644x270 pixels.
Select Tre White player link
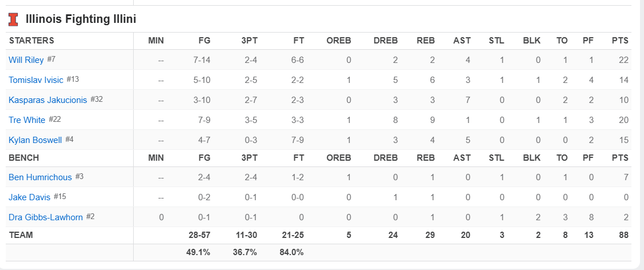point(27,120)
